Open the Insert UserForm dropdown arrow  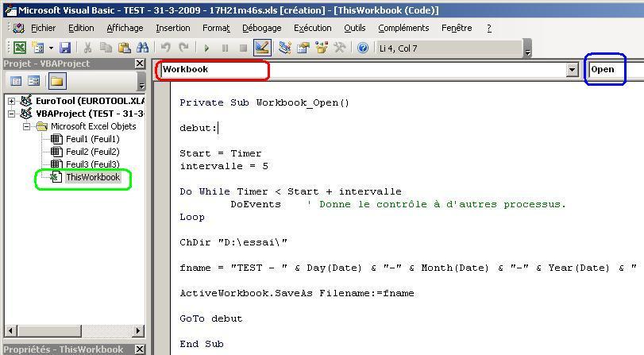[51, 48]
